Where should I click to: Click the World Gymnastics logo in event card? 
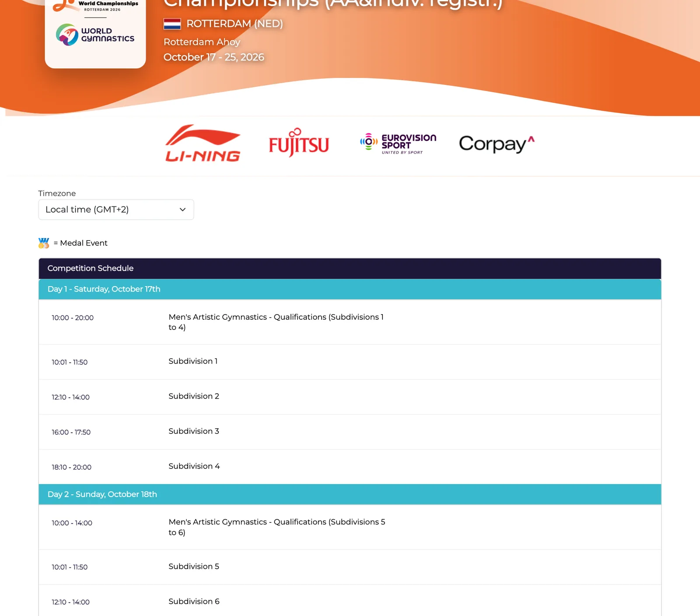click(95, 35)
